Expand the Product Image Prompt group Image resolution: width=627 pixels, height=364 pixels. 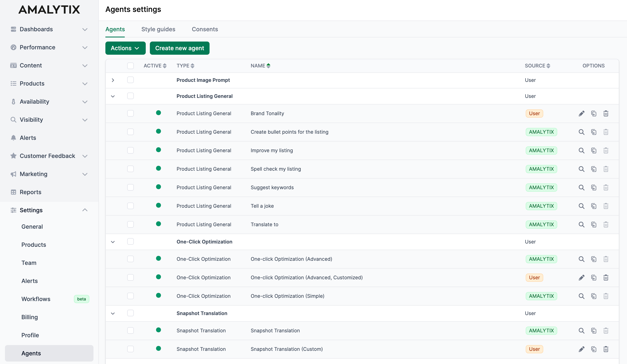pos(113,80)
